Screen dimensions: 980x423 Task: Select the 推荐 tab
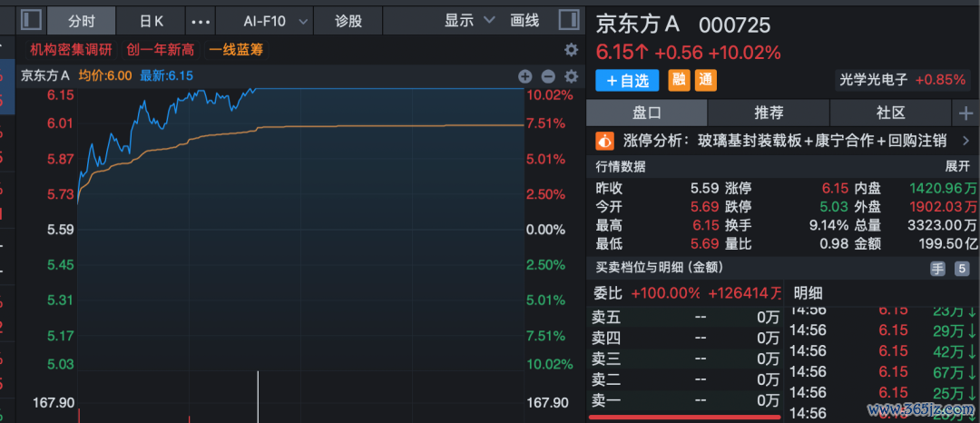click(769, 113)
